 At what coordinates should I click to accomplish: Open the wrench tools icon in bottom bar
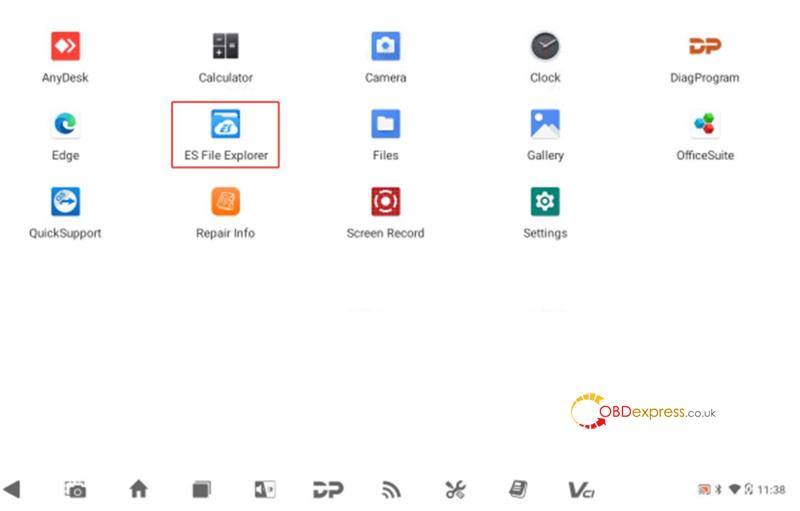(x=455, y=490)
